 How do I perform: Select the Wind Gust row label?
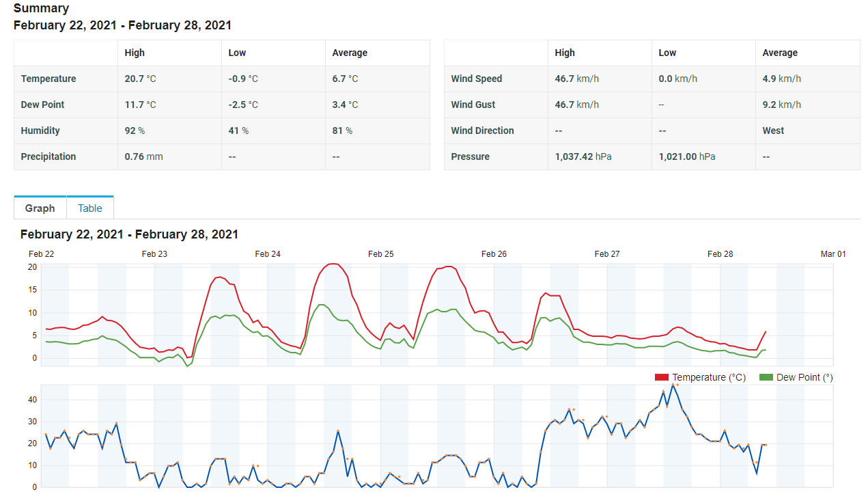point(473,105)
